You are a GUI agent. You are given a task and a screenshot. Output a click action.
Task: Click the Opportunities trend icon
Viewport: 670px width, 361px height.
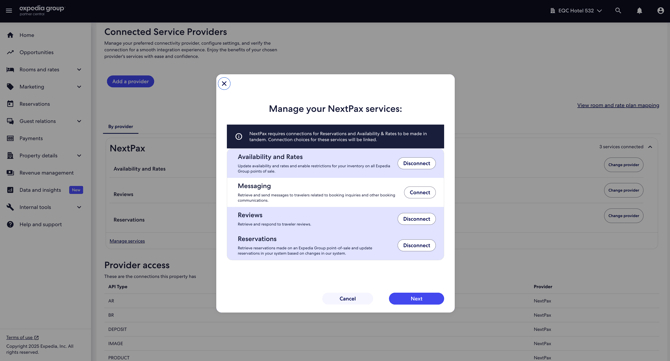(10, 52)
